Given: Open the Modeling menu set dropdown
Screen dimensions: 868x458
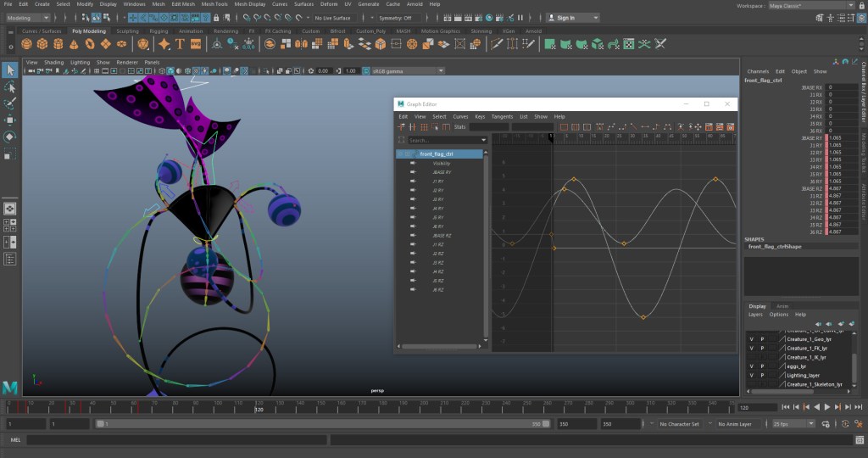Looking at the screenshot, I should click(30, 17).
